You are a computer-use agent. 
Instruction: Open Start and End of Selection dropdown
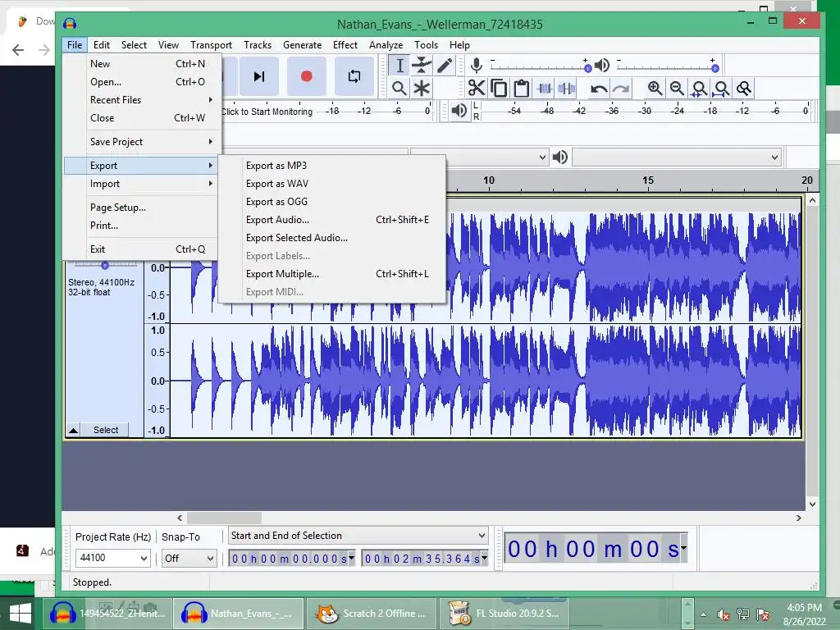tap(358, 535)
